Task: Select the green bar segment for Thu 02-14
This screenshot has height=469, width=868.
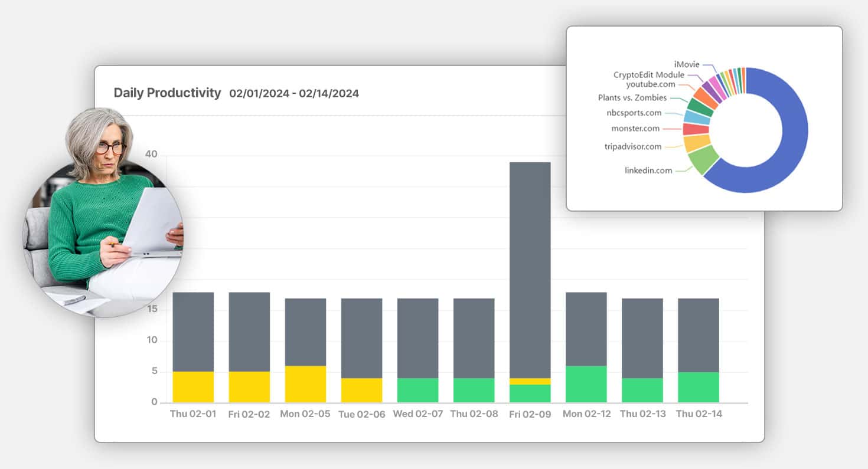Action: [x=699, y=387]
